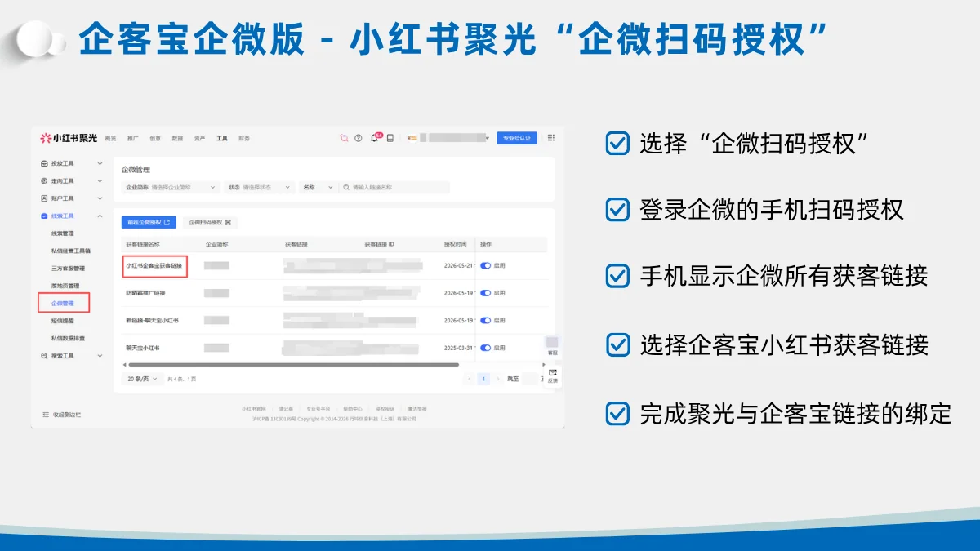Click the 新链接-聊天宝小红书 table cell
The width and height of the screenshot is (980, 551).
pyautogui.click(x=152, y=320)
